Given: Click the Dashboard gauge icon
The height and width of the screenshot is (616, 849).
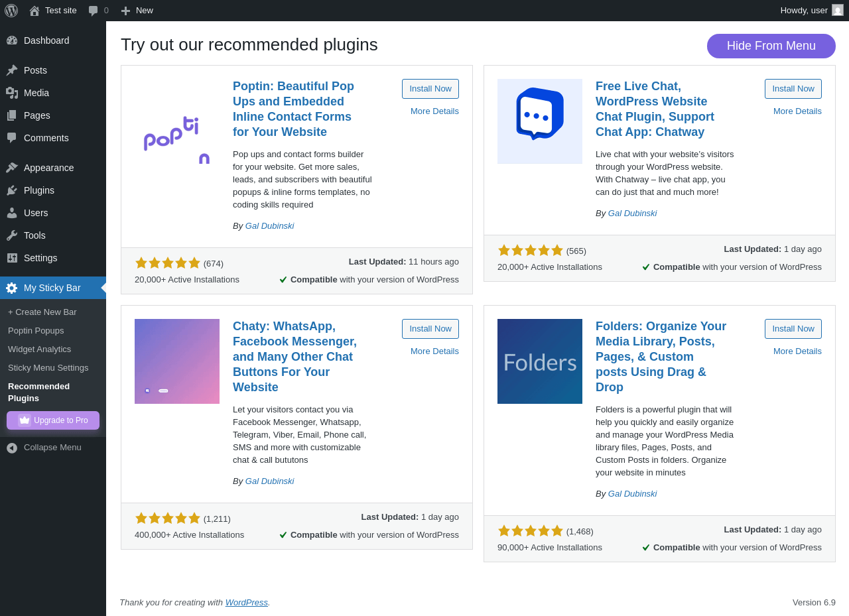Looking at the screenshot, I should pos(12,40).
